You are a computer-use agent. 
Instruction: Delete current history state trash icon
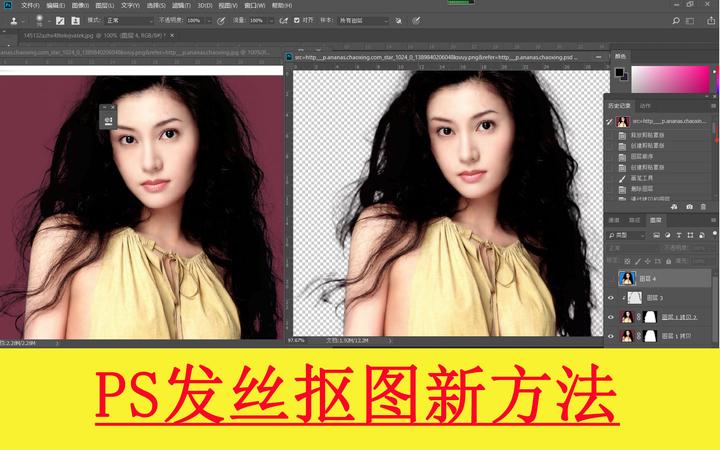tap(703, 207)
